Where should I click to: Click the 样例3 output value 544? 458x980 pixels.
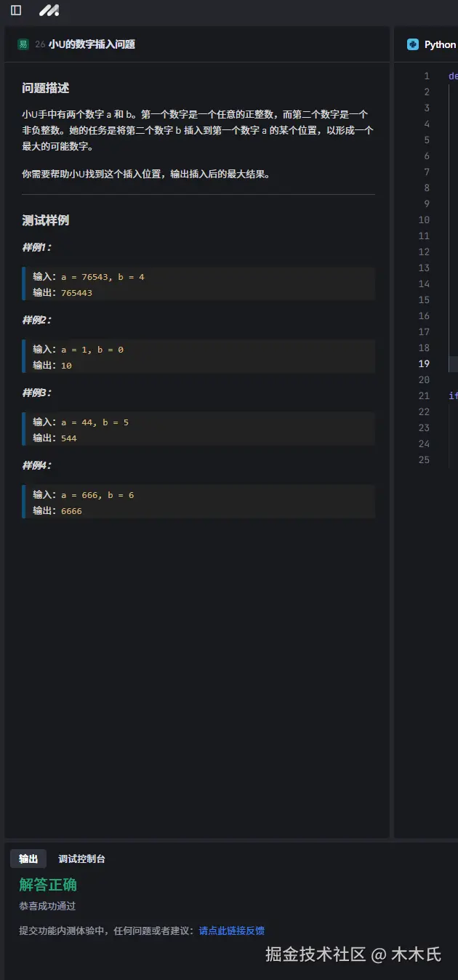(68, 438)
